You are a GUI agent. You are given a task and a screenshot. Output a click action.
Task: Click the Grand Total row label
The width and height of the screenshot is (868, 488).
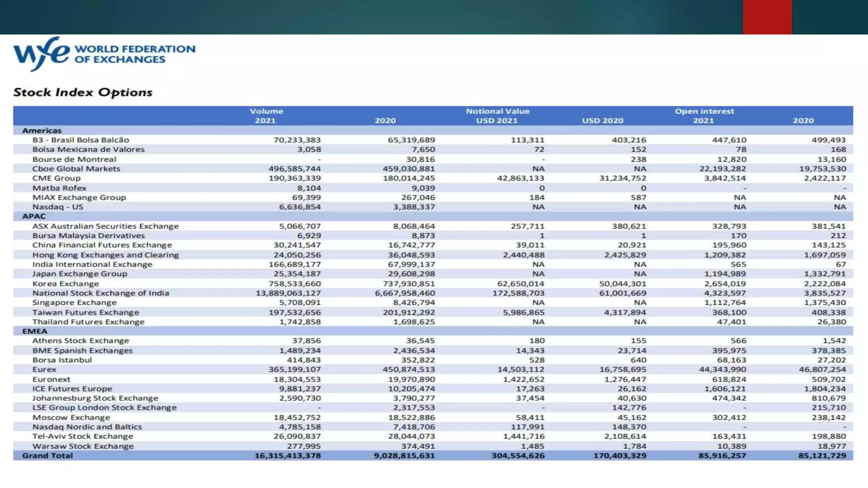pos(47,456)
